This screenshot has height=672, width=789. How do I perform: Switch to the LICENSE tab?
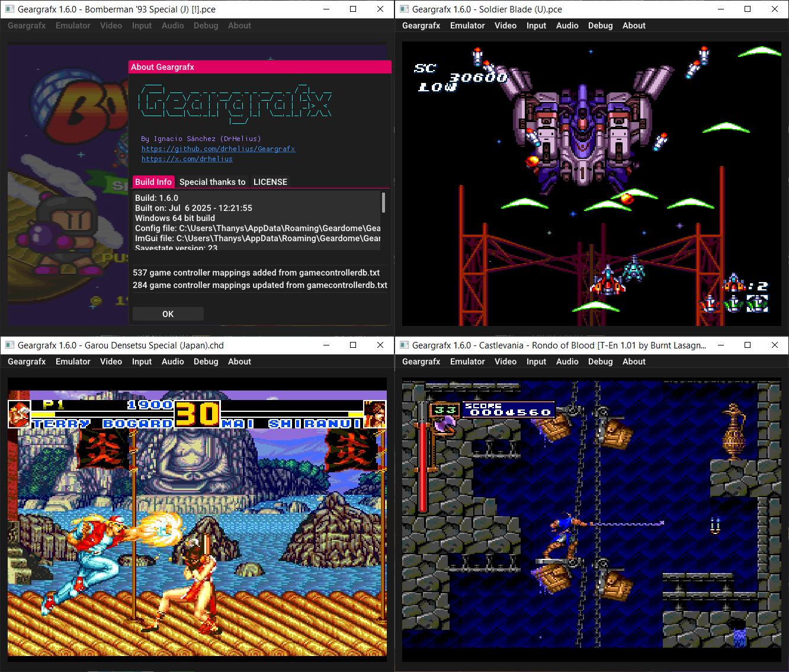tap(270, 182)
